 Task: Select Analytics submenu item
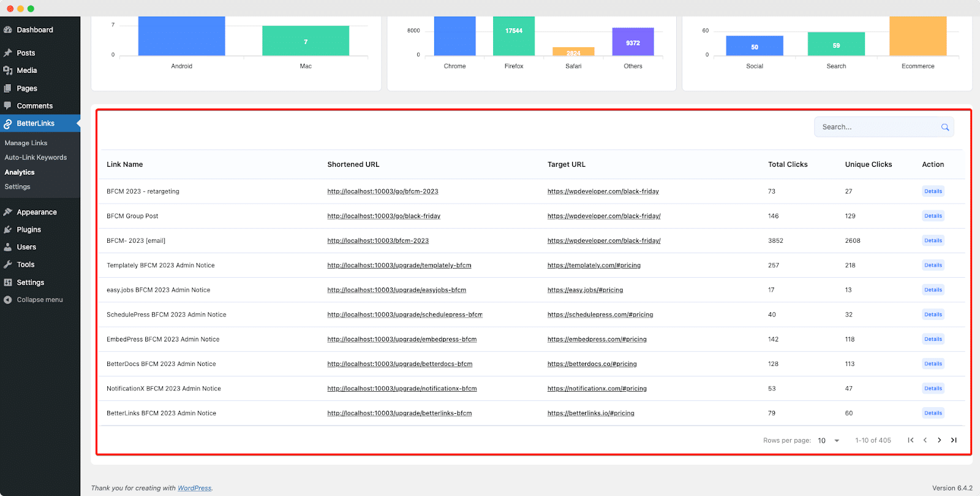[x=20, y=172]
